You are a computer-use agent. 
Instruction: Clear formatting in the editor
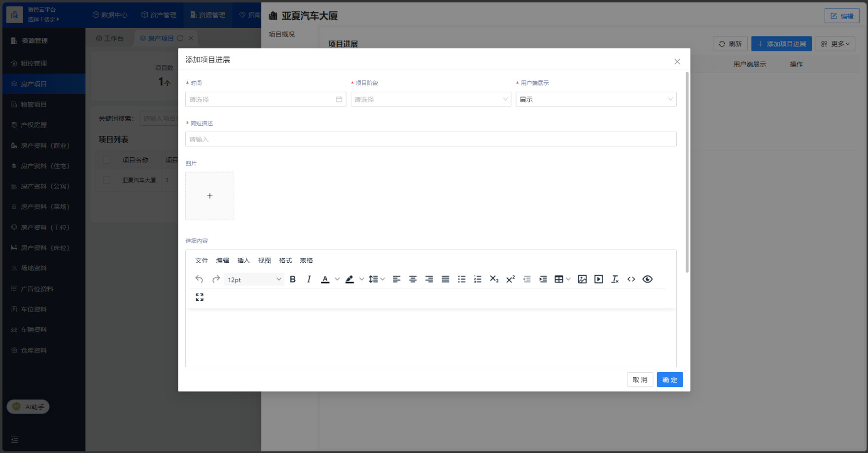(615, 279)
